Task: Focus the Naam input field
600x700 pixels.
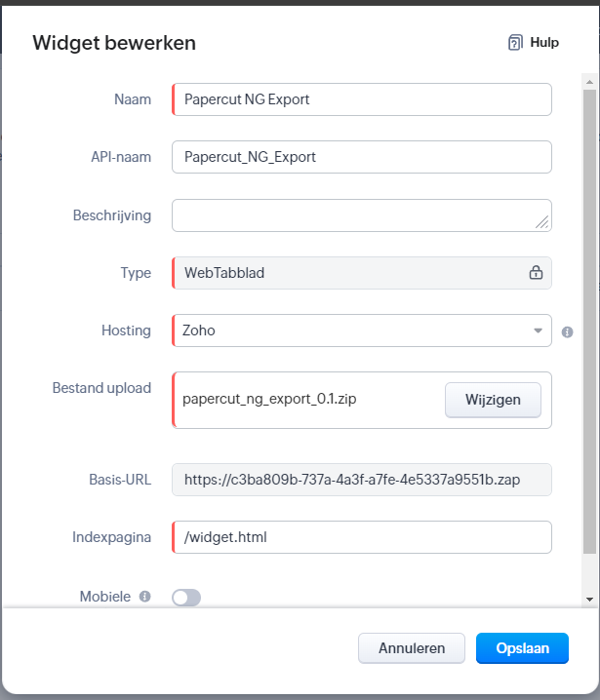Action: pyautogui.click(x=362, y=99)
